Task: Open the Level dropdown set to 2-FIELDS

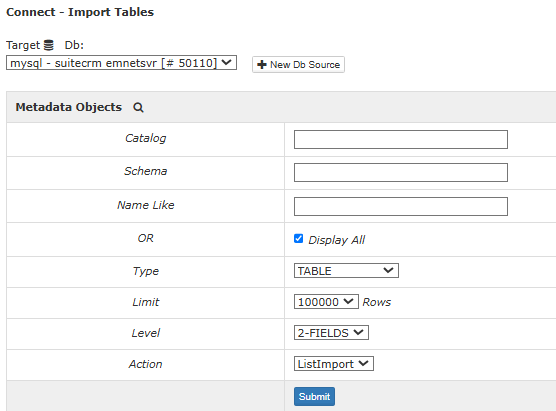Action: (331, 333)
